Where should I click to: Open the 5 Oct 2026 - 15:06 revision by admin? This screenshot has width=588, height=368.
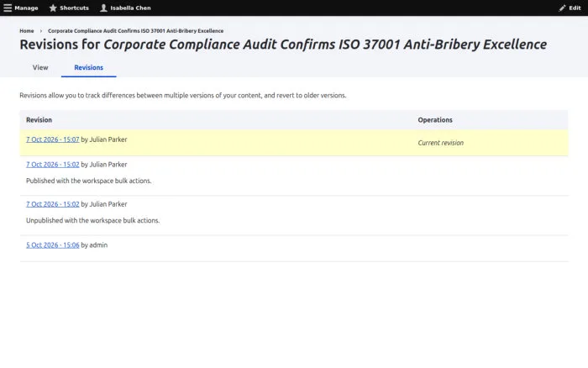click(52, 245)
